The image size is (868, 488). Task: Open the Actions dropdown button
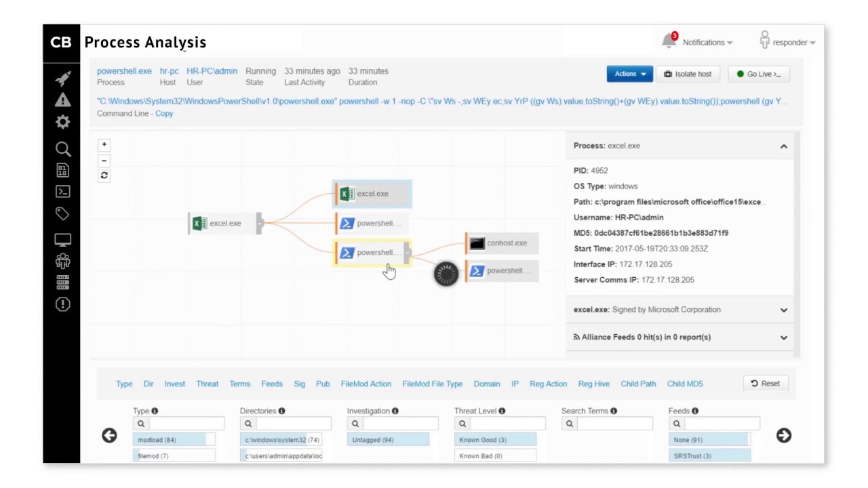629,74
